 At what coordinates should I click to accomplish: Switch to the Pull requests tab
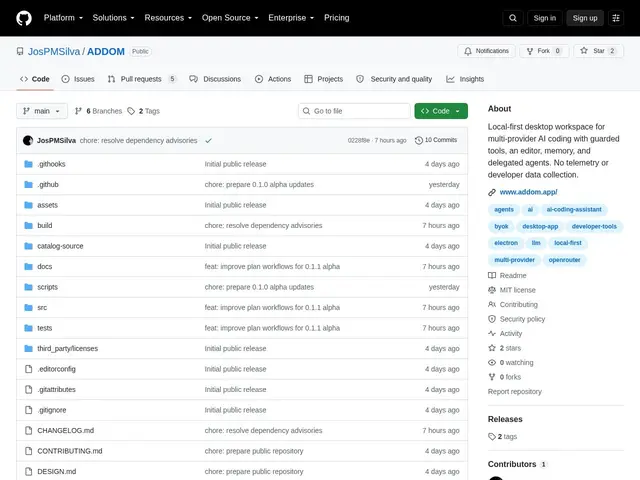click(142, 79)
